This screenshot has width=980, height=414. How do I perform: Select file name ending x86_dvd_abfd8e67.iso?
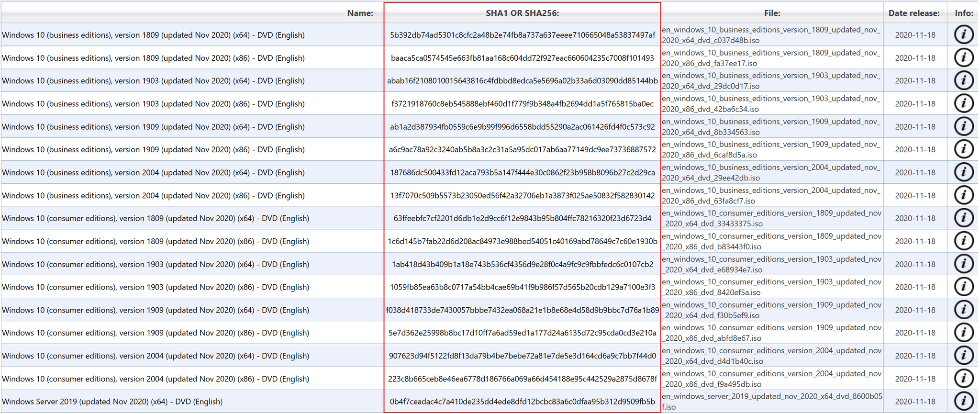click(772, 333)
